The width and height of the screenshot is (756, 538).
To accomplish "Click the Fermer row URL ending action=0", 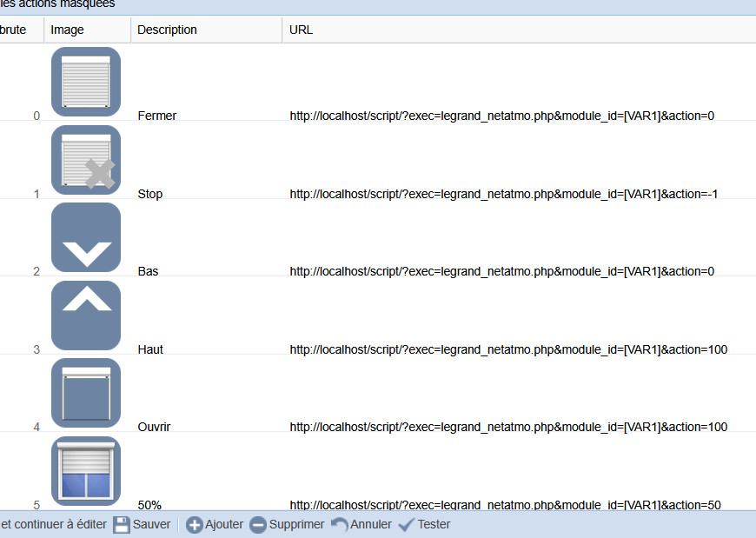I will 502,116.
